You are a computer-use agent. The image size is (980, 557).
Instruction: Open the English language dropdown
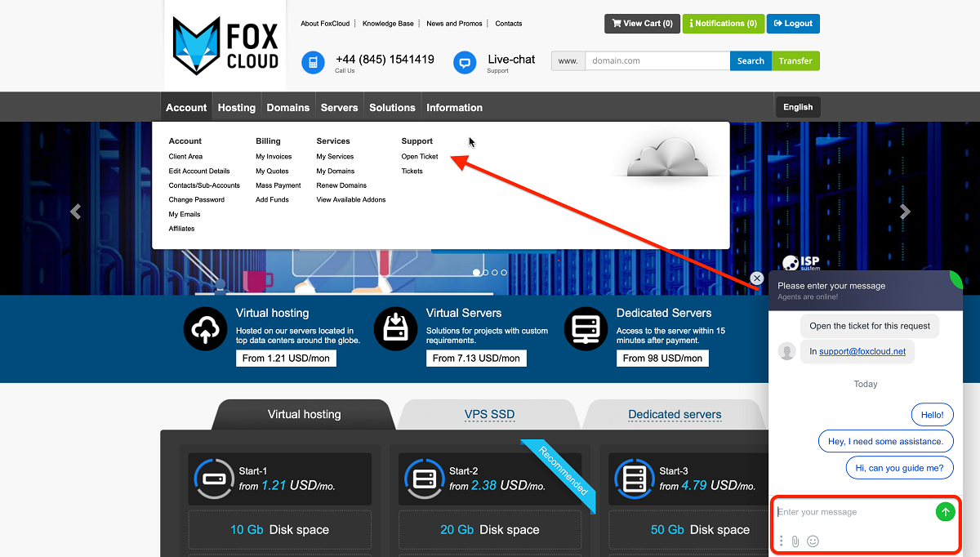tap(798, 107)
